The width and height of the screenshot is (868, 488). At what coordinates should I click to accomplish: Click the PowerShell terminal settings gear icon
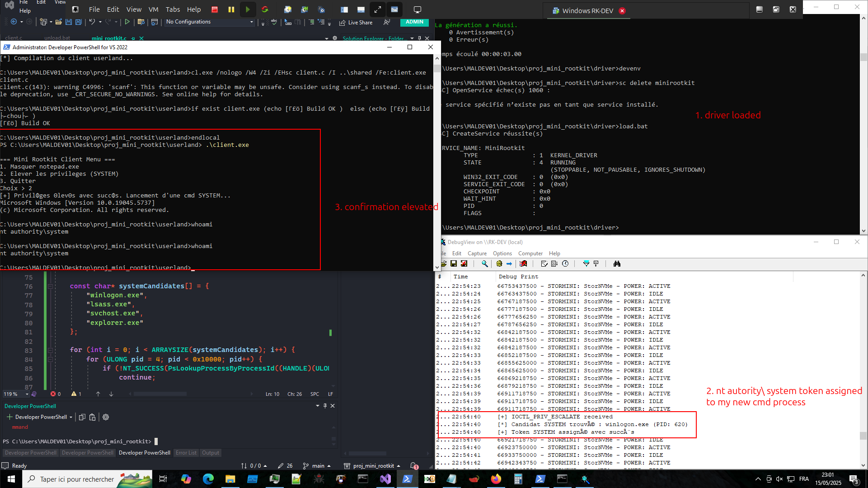pyautogui.click(x=106, y=418)
